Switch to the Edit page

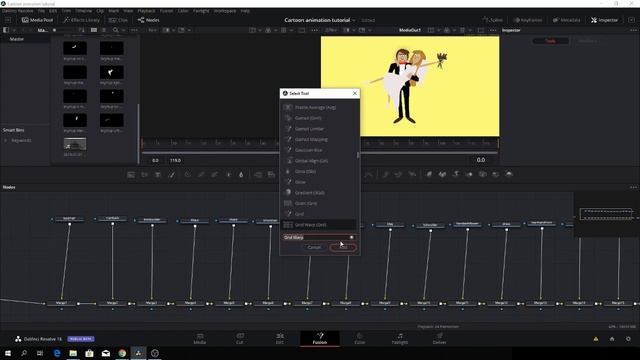(280, 338)
